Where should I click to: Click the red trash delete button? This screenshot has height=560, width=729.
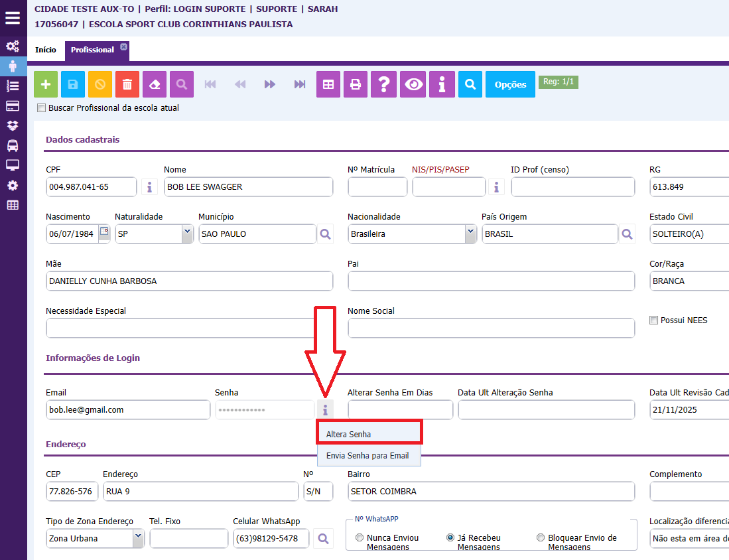point(127,84)
